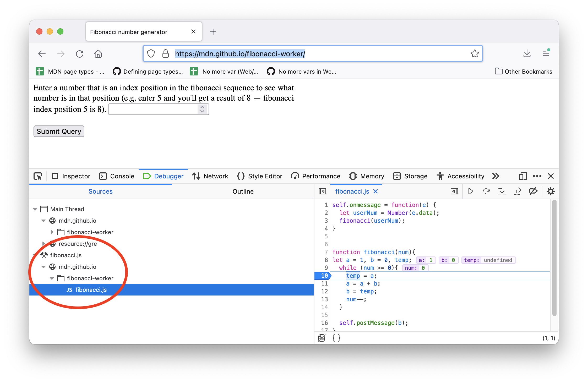This screenshot has width=588, height=383.
Task: Open the debugger settings gear
Action: coord(551,191)
